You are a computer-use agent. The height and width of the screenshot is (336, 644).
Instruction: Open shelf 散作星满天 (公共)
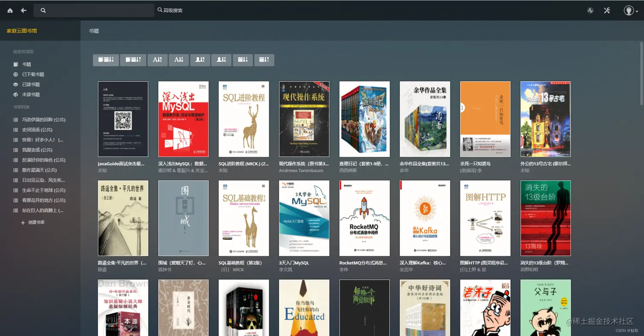[35, 170]
